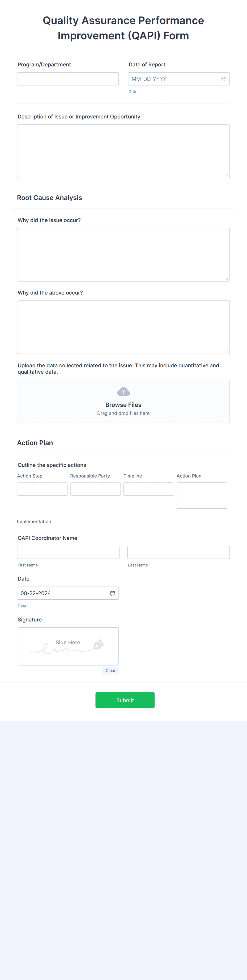
Task: Focus the Description of Issue text area
Action: pyautogui.click(x=123, y=150)
